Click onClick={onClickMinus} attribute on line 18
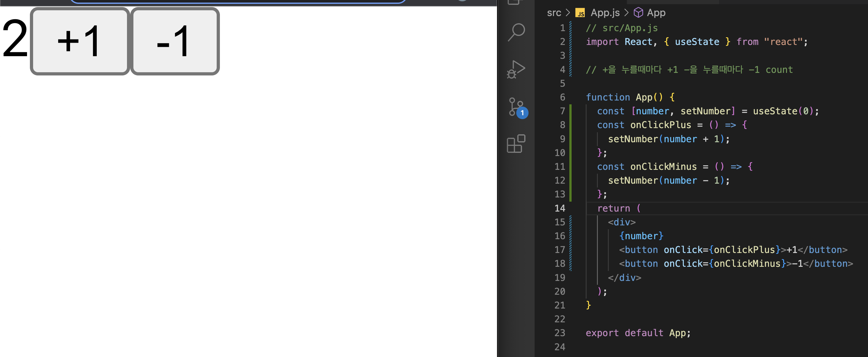868x357 pixels. [724, 264]
